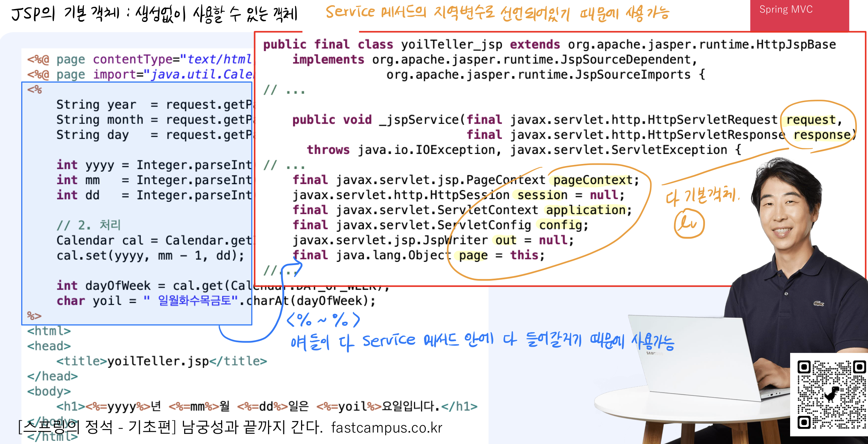Click the fastcampus.co.kr link text
Viewport: 868px width, 444px height.
tap(387, 428)
